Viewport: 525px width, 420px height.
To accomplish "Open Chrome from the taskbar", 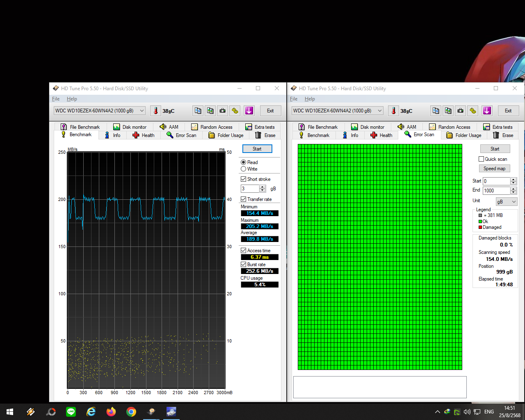I will coord(131,412).
